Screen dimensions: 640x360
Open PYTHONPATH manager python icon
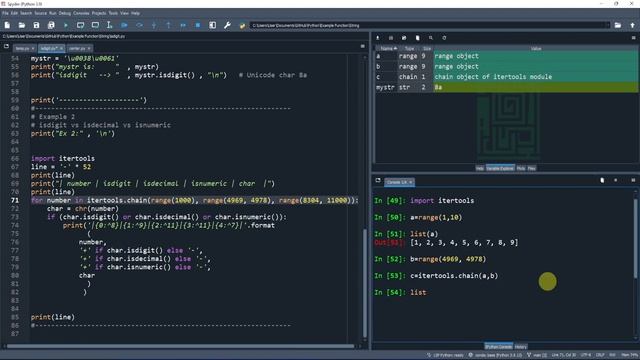click(x=242, y=25)
